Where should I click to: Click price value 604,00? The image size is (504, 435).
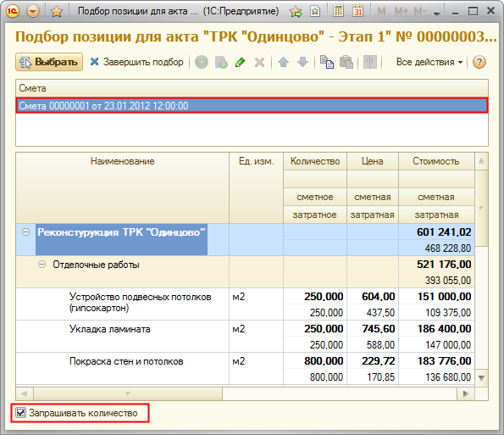[x=379, y=296]
